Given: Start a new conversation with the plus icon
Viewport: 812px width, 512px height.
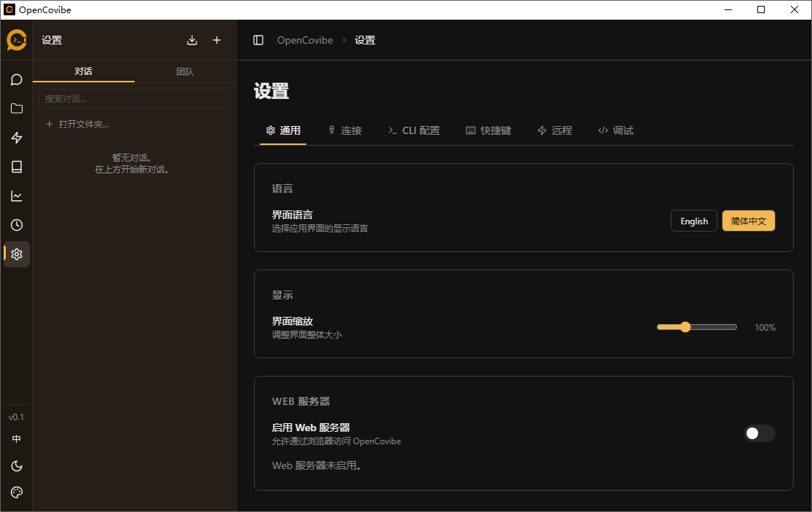Looking at the screenshot, I should (216, 40).
